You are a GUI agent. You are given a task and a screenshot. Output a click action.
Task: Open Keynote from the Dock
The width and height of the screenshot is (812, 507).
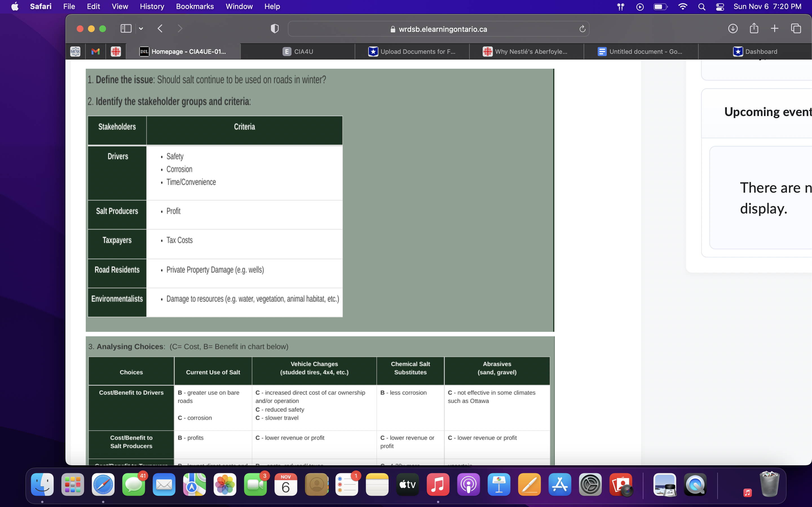coord(499,484)
